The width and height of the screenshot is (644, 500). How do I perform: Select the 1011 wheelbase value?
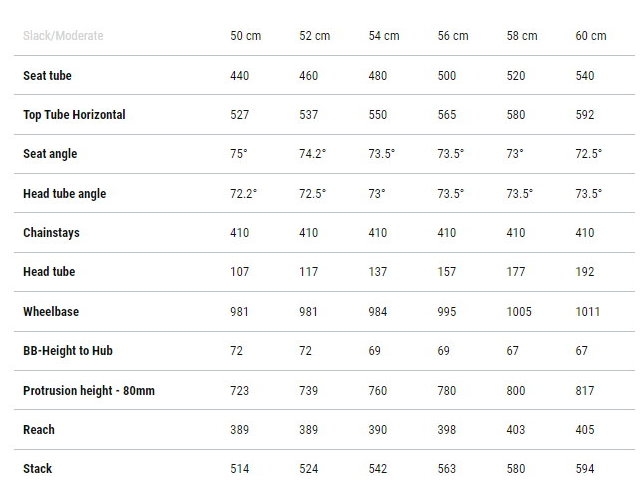pos(588,312)
